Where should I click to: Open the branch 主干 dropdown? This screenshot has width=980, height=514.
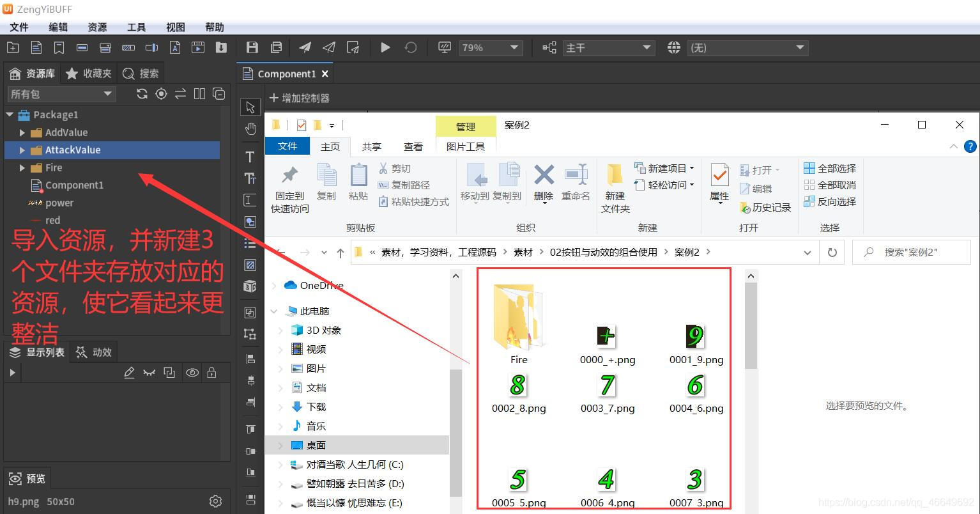pos(609,48)
